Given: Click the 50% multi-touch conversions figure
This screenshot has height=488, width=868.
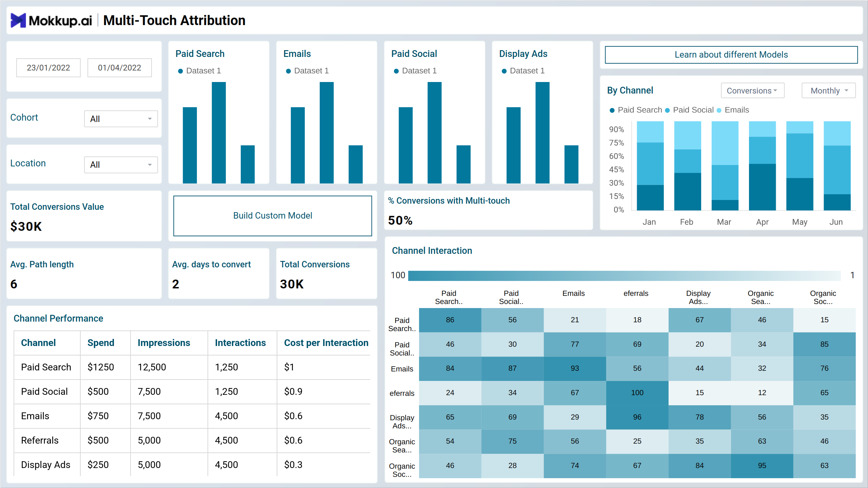Looking at the screenshot, I should 400,221.
